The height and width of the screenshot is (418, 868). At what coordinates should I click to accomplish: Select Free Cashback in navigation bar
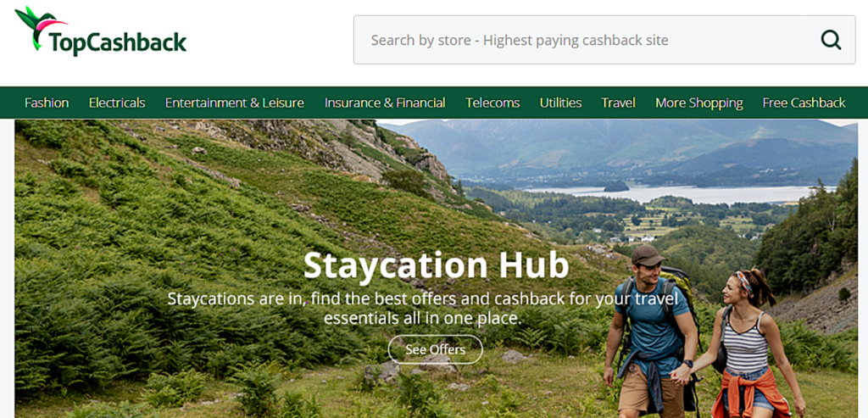pyautogui.click(x=804, y=103)
